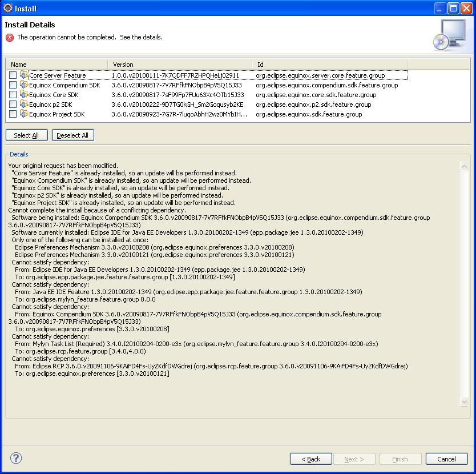
Task: Click id org.eclipse.equinox.sdk.feature.group
Action: coord(309,114)
